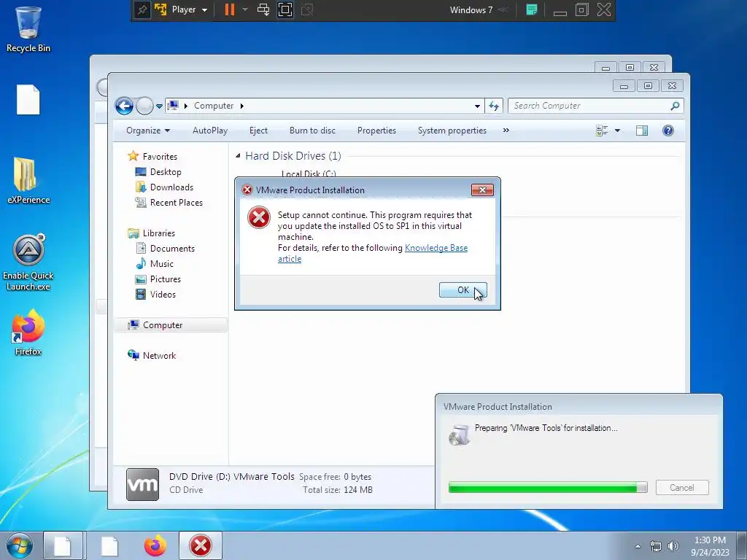Click the VMware Tools installation progress bar
Screen dimensions: 747x560
[x=548, y=487]
